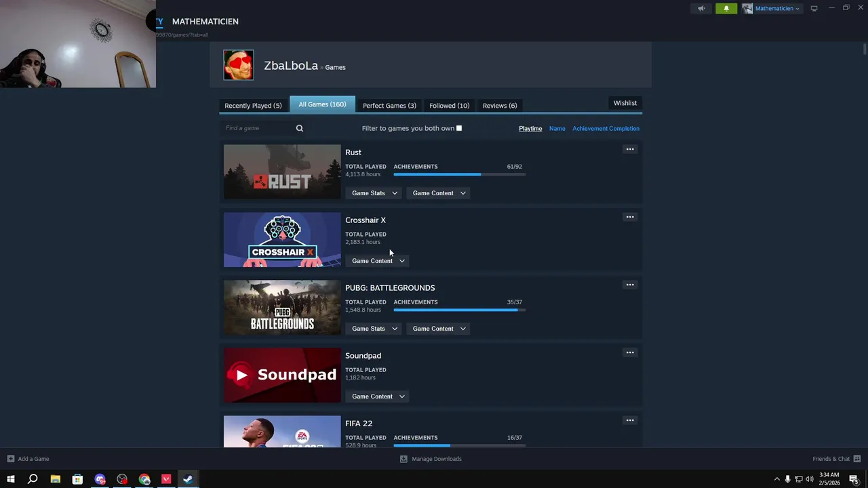Open the ZbaLboLa profile name link
The width and height of the screenshot is (868, 488).
291,66
